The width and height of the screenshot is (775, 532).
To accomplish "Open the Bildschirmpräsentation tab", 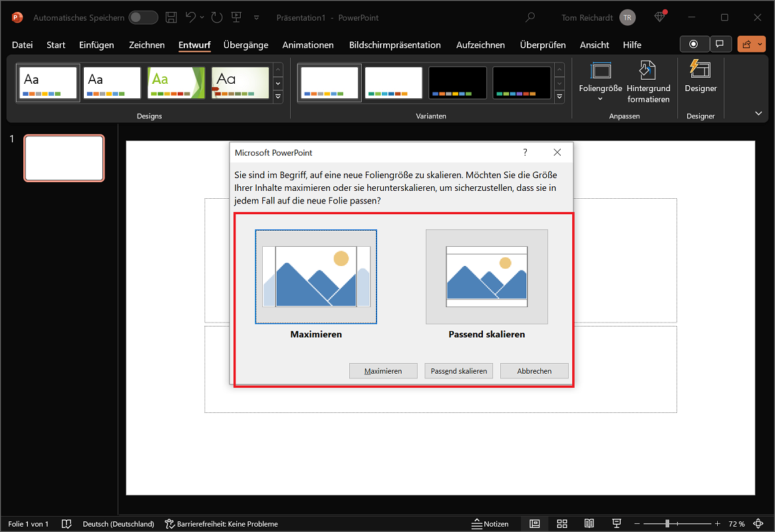I will tap(395, 45).
